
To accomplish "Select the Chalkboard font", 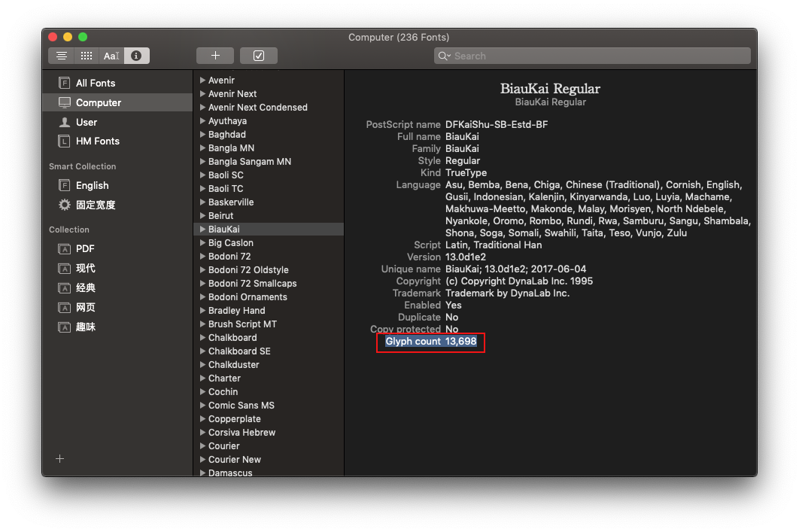I will 269,337.
